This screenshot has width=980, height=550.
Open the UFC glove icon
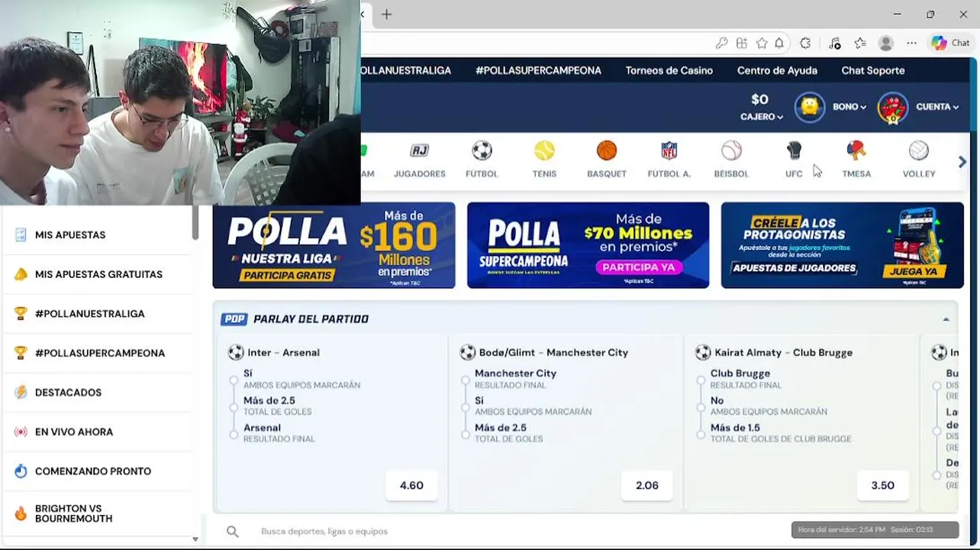(x=794, y=150)
